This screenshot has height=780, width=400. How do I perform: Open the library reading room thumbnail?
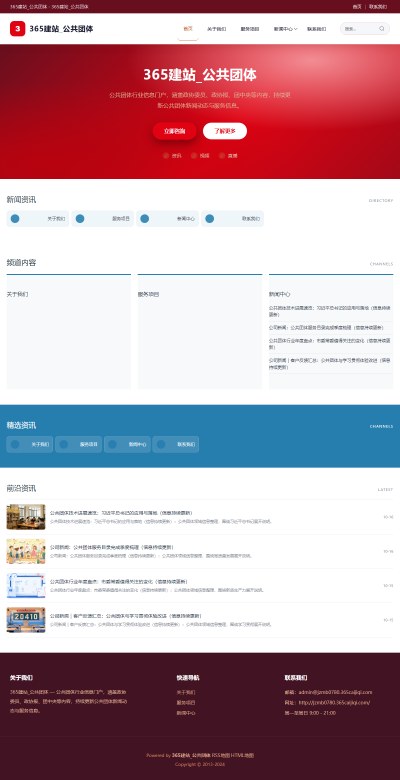tap(26, 517)
